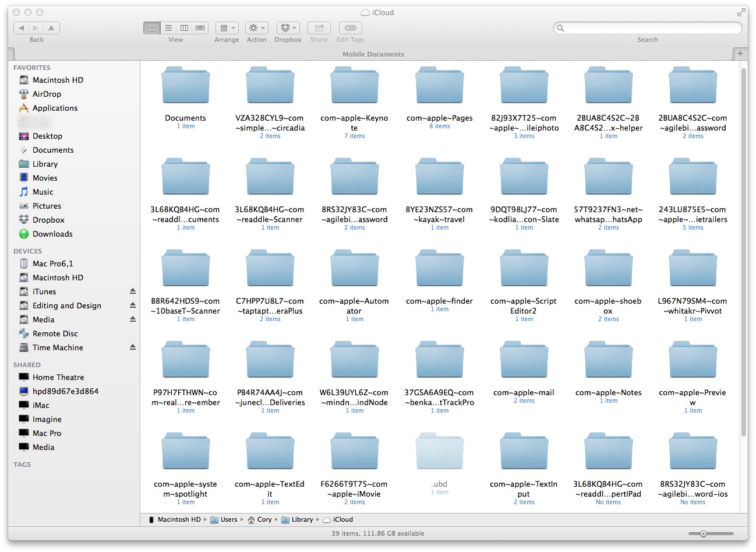
Task: Add a new tab with plus button
Action: click(x=740, y=54)
